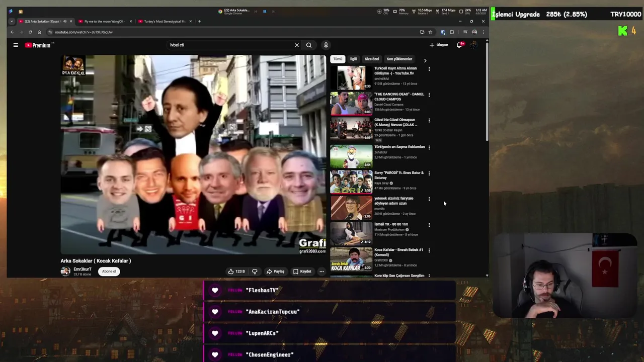This screenshot has height=362, width=644.
Task: Run search with the magnifier icon
Action: pos(309,45)
